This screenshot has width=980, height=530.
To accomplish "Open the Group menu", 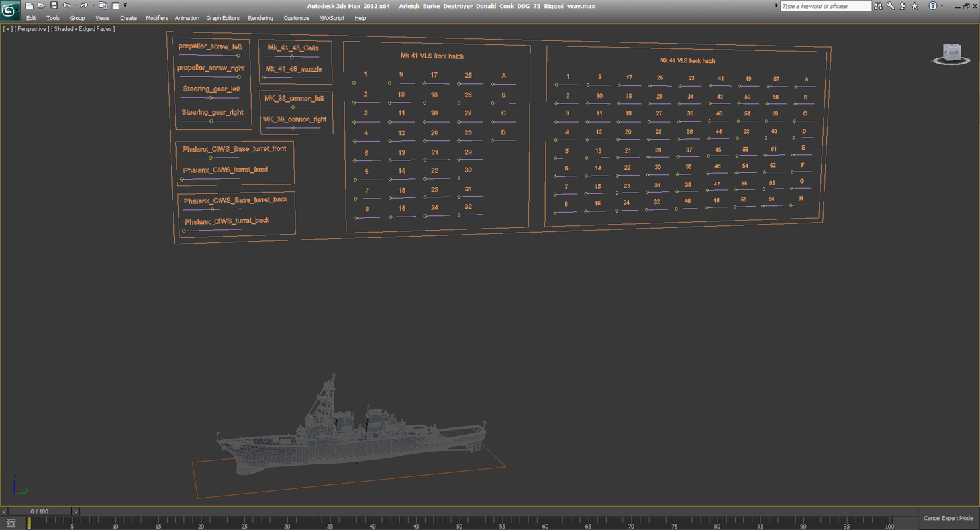I will pos(77,18).
